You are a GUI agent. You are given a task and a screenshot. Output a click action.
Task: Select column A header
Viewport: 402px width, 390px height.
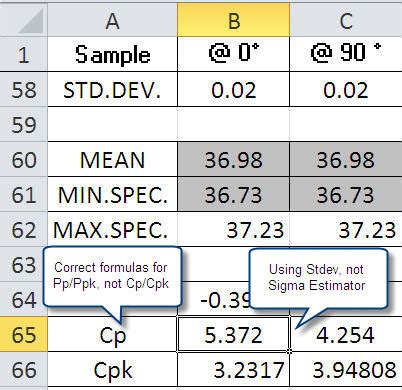[x=113, y=20]
